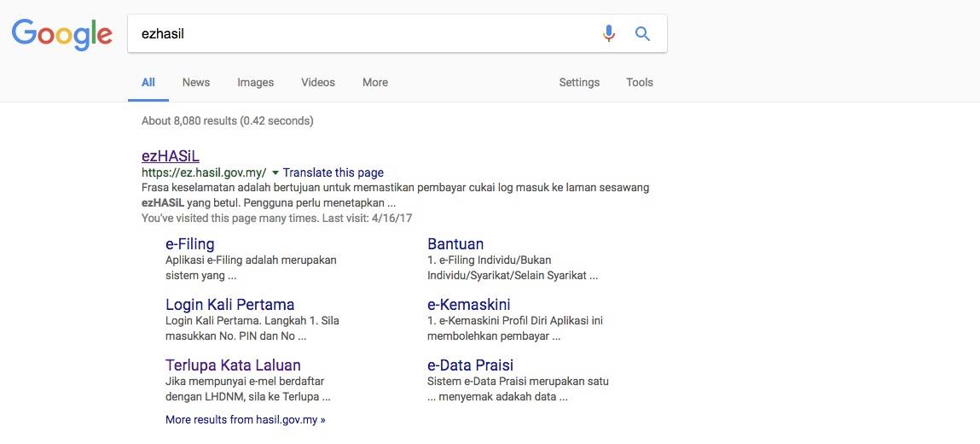Click 'Aplikasi e-Filing adalah merupakan' description

(x=252, y=260)
